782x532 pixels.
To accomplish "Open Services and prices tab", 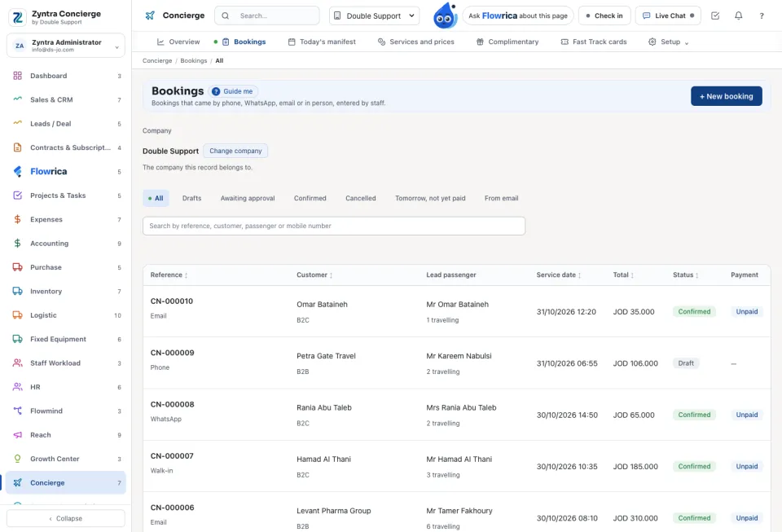I will pos(416,42).
